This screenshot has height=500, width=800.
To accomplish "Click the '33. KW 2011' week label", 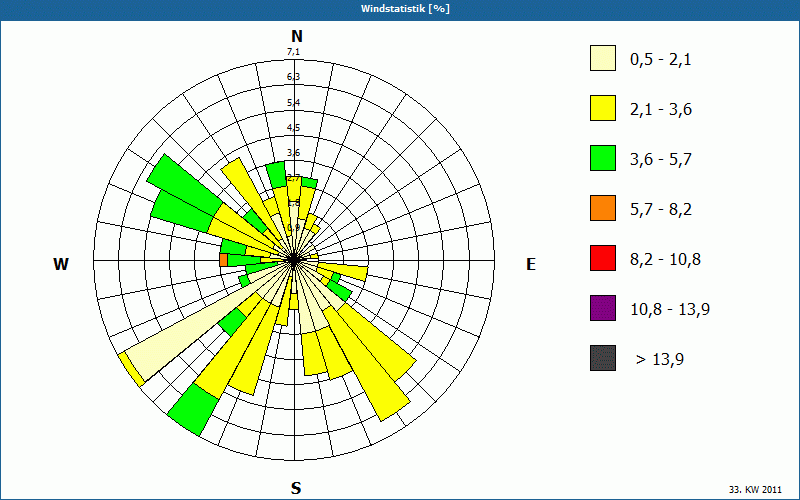I will (x=755, y=490).
